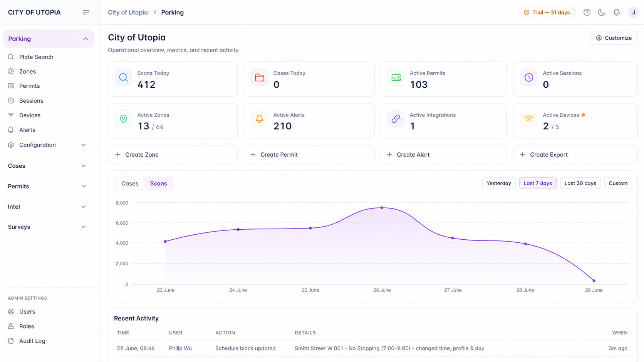
Task: Expand the Cases section chevron
Action: [x=84, y=166]
